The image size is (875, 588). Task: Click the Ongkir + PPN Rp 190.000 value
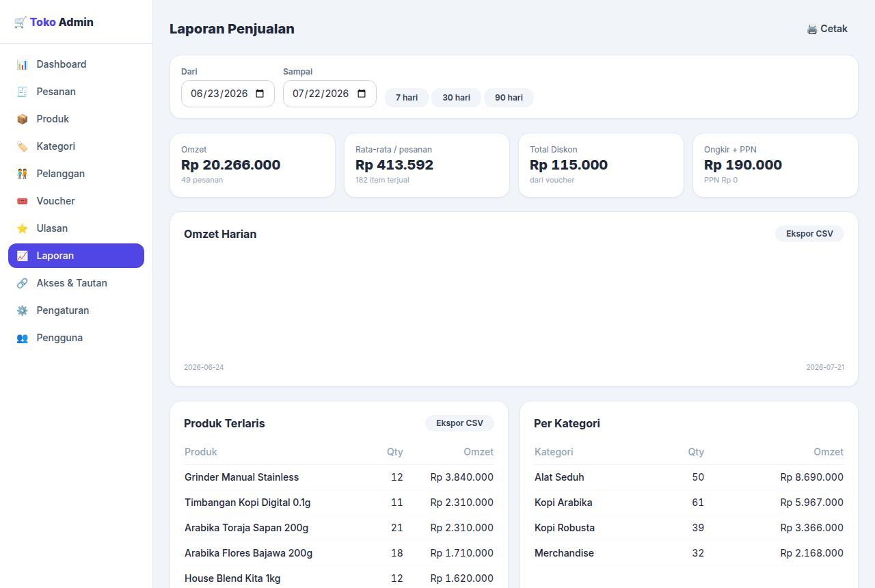click(x=743, y=165)
